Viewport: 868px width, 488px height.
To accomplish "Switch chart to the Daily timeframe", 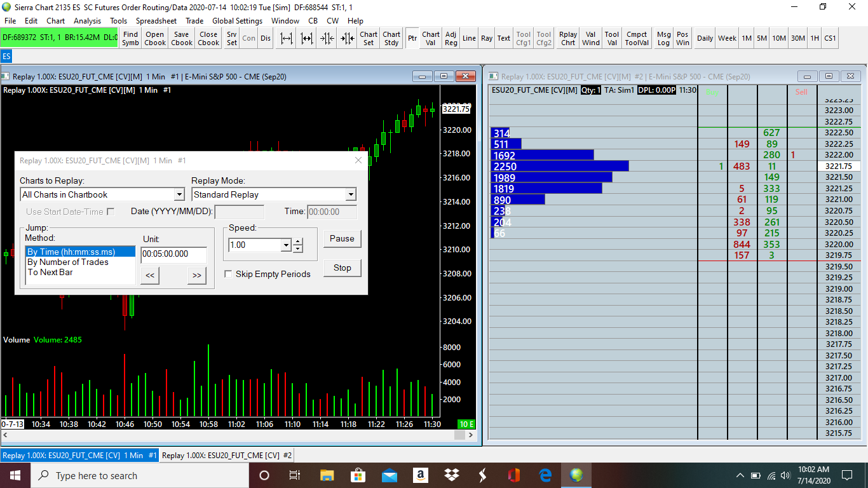I will [705, 38].
